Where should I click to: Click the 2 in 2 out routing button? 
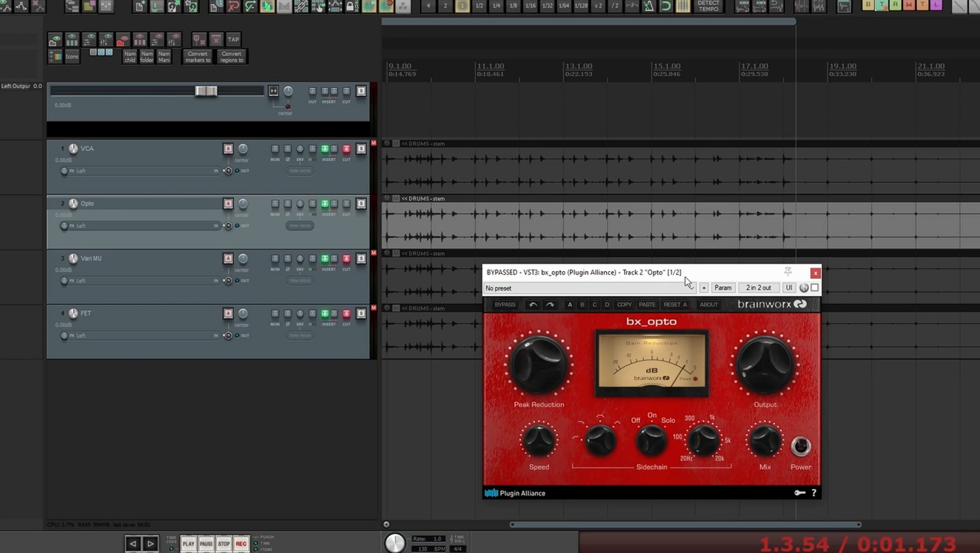click(x=759, y=288)
